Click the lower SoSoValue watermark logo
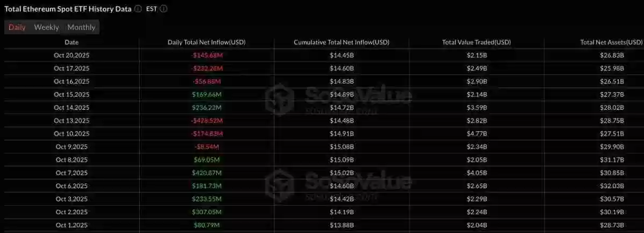This screenshot has width=644, height=233. pyautogui.click(x=280, y=182)
